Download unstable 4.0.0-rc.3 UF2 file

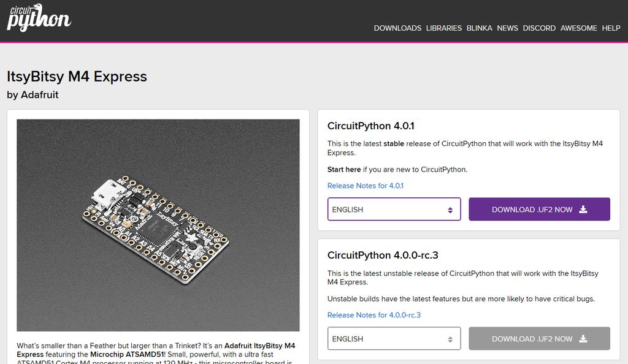point(539,338)
